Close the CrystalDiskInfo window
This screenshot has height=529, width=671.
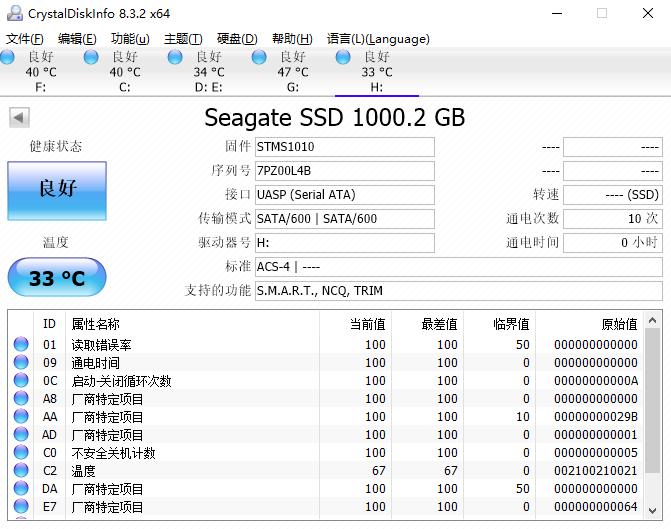[648, 13]
